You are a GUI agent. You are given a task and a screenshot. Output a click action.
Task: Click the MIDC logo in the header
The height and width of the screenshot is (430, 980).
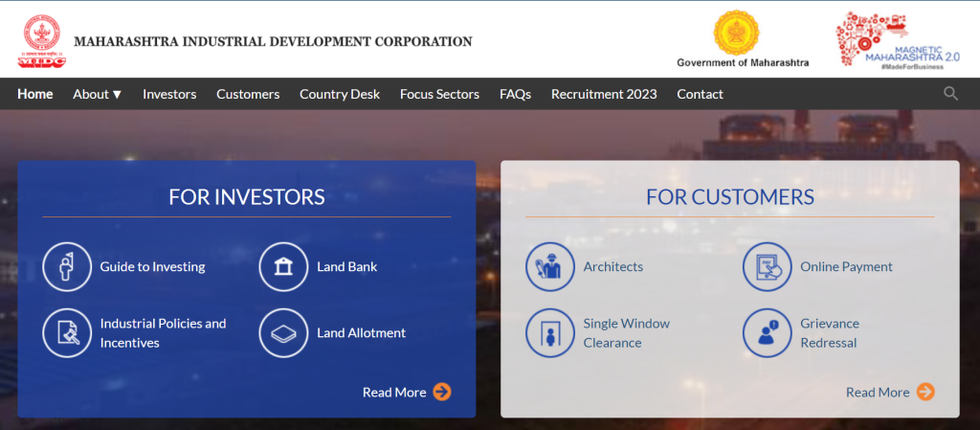pyautogui.click(x=42, y=41)
